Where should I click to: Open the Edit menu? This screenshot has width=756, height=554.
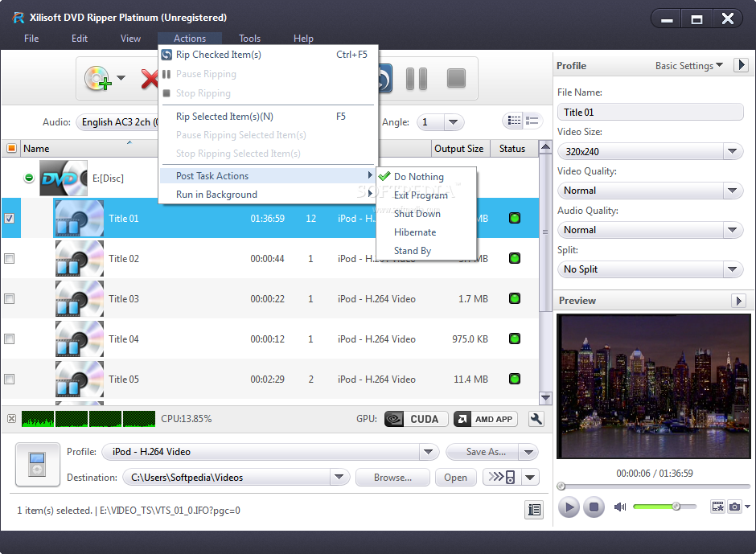coord(80,38)
